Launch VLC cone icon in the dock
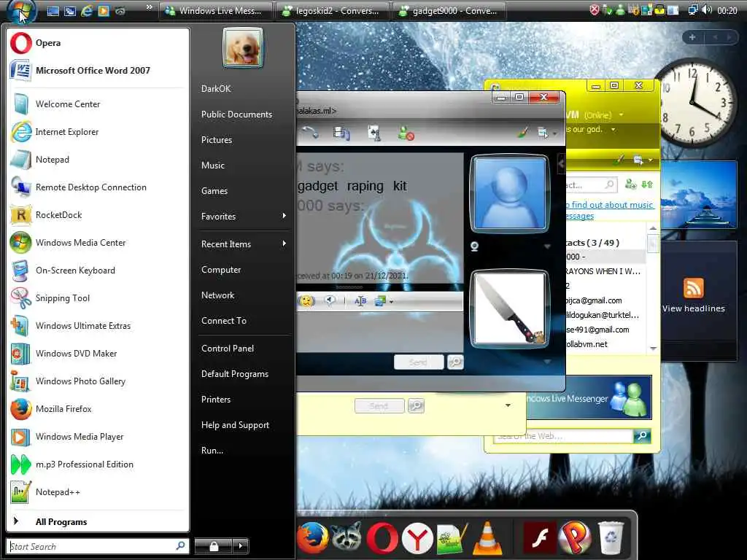 (487, 539)
